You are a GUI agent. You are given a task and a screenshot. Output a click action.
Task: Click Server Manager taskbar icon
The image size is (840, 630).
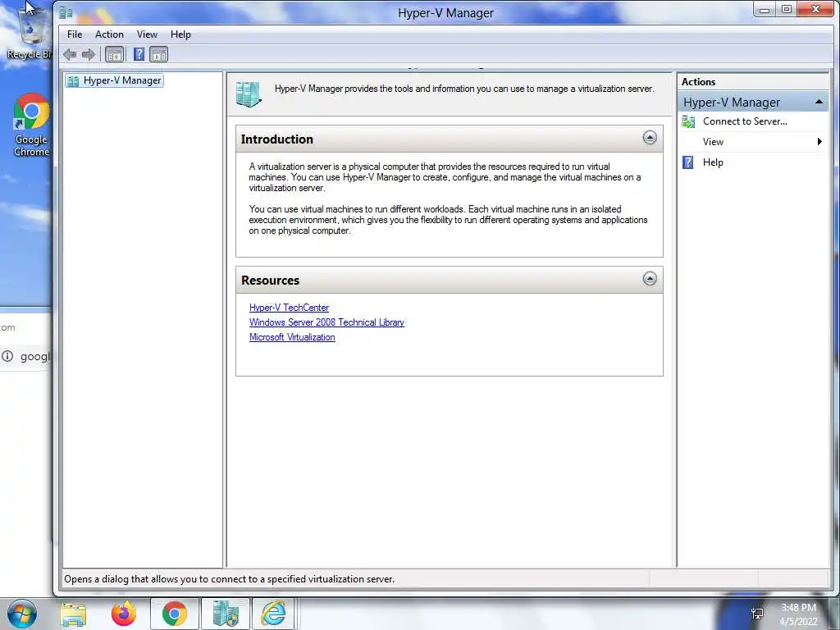point(226,614)
